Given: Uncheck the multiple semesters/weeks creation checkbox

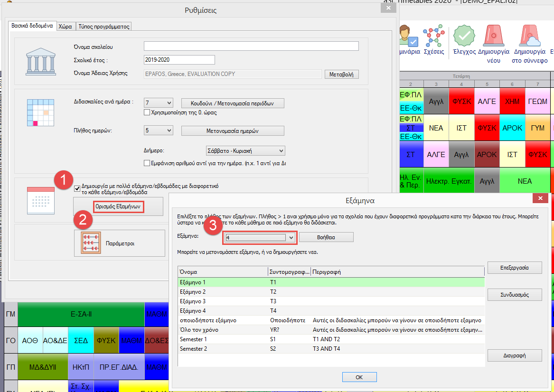Looking at the screenshot, I should tap(77, 188).
